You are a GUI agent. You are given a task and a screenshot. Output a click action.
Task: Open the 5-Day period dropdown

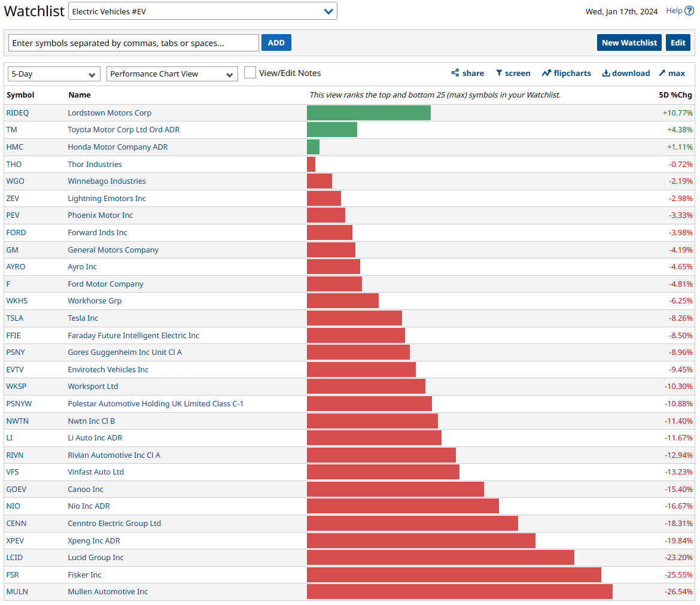pyautogui.click(x=54, y=74)
